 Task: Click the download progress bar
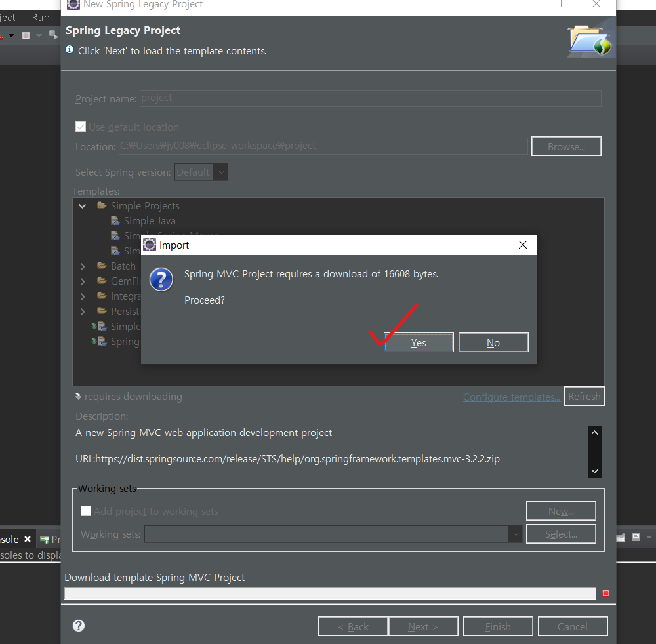tap(330, 593)
